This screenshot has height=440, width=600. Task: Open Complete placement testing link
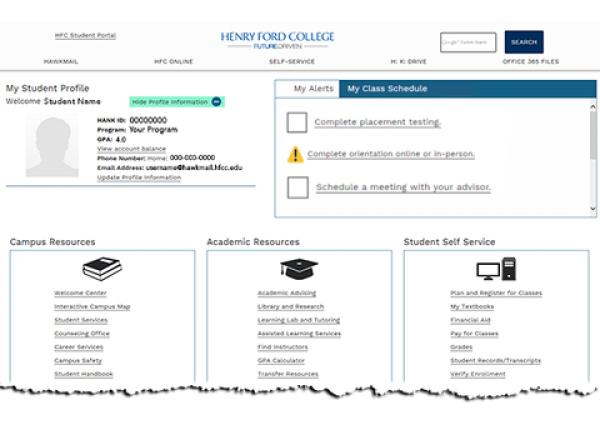click(377, 122)
